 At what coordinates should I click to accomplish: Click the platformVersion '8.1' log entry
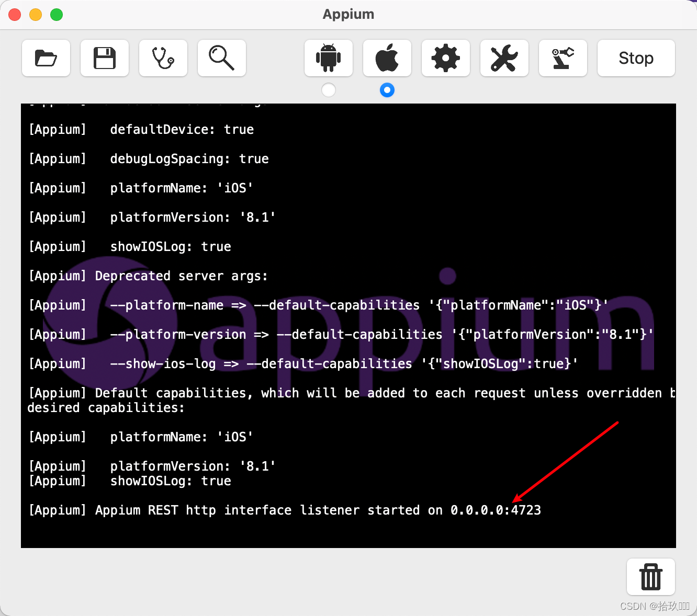click(193, 217)
